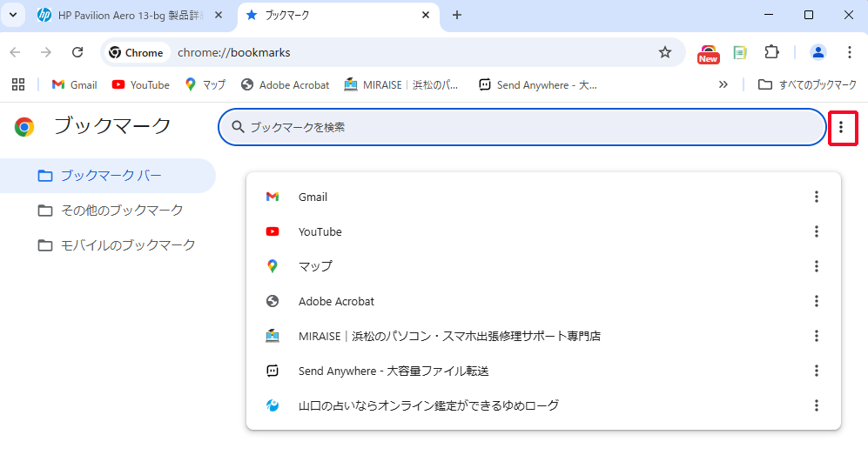This screenshot has height=455, width=868.
Task: Select the マップ bookmark row
Action: tap(543, 266)
